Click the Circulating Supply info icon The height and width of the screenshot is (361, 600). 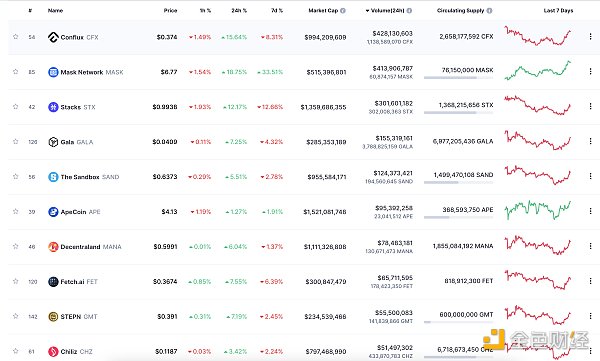point(489,11)
